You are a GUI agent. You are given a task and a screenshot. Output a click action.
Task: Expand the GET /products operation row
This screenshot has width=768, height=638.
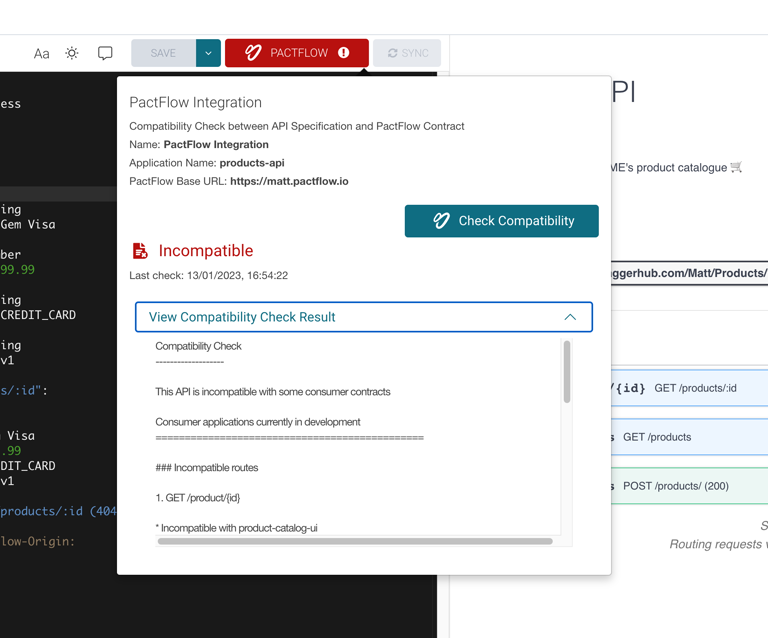pos(690,437)
